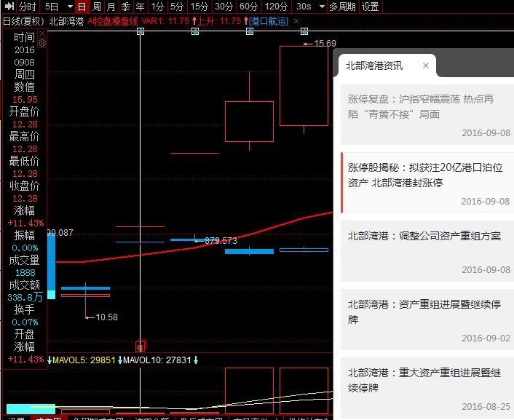Image resolution: width=514 pixels, height=420 pixels.
Task: Switch to the 15分 chart period
Action: (x=199, y=7)
